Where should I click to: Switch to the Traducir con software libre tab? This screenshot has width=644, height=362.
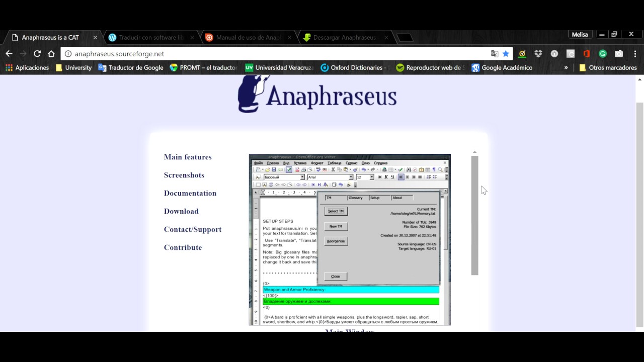[x=151, y=38]
